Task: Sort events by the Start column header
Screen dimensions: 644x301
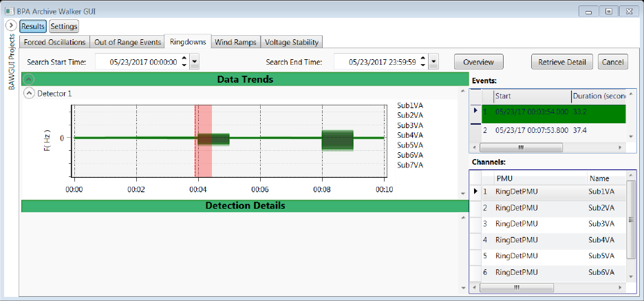Action: [533, 96]
